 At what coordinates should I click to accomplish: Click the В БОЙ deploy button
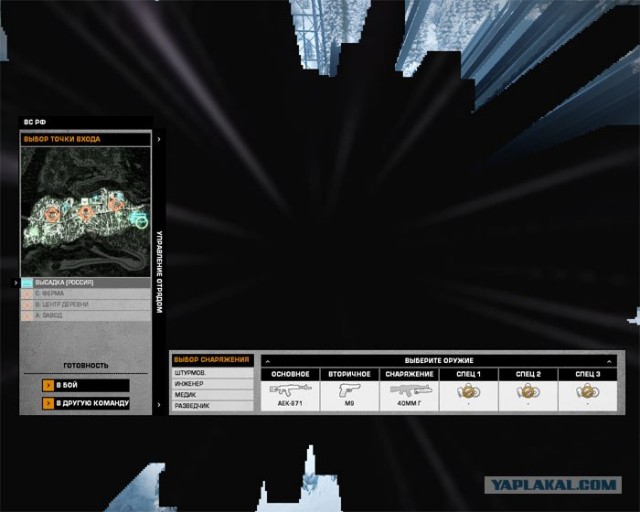[x=86, y=385]
